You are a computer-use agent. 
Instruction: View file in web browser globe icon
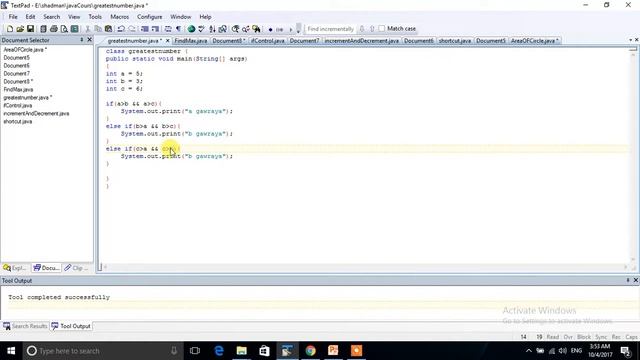click(191, 29)
